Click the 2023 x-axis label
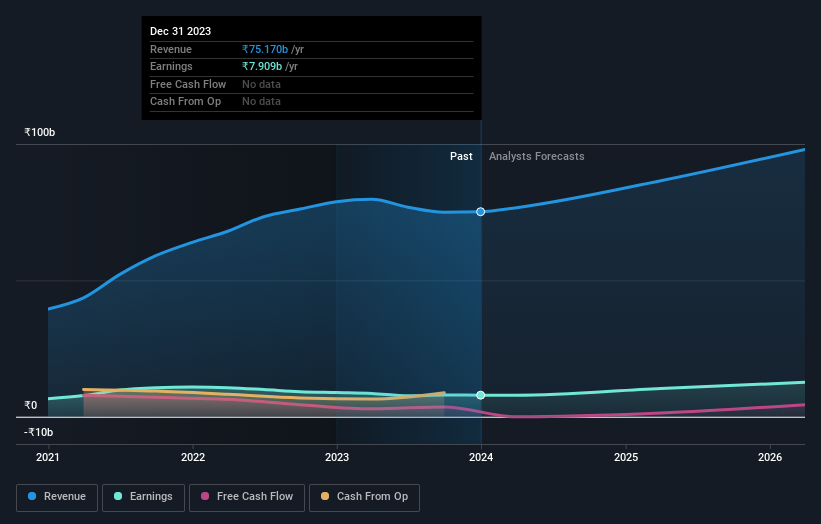This screenshot has height=524, width=821. tap(337, 457)
